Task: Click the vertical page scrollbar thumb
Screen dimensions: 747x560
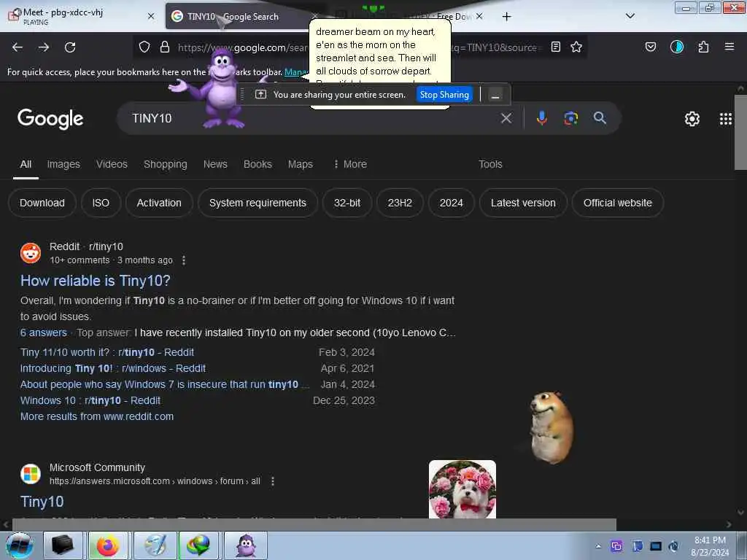Action: pos(740,133)
